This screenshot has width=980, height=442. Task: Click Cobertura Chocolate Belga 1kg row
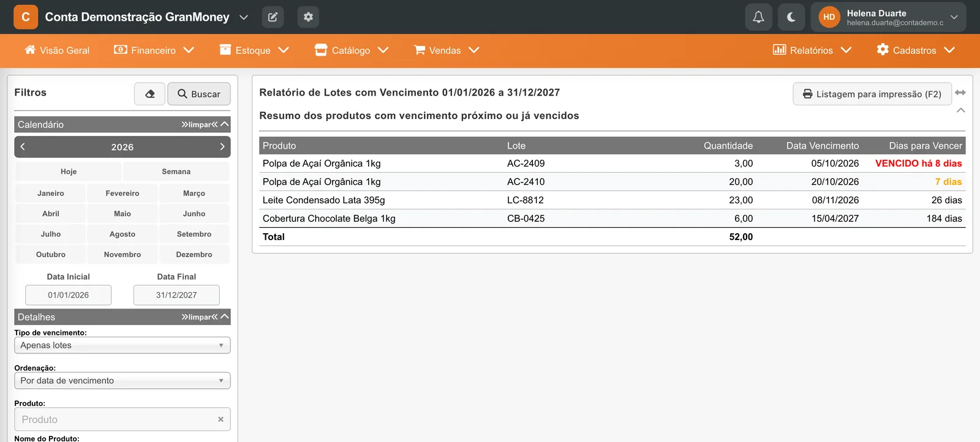coord(612,219)
